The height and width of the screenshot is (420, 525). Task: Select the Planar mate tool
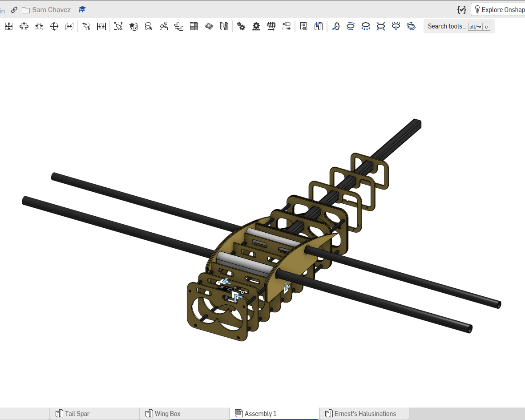[x=9, y=26]
